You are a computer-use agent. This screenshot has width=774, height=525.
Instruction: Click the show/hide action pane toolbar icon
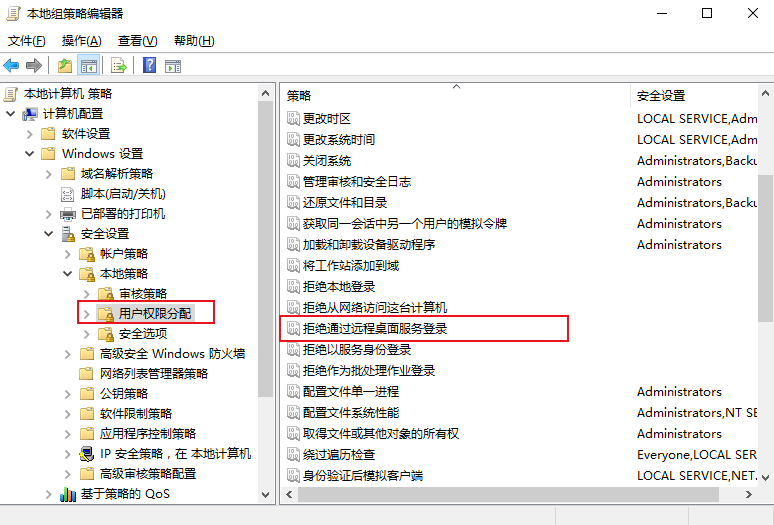173,65
